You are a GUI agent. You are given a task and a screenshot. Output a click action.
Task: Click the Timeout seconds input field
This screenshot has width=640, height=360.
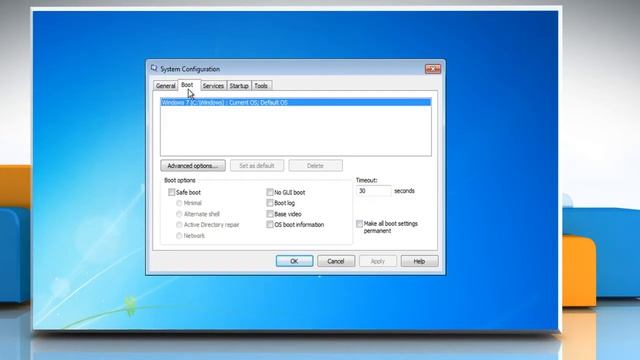point(374,191)
